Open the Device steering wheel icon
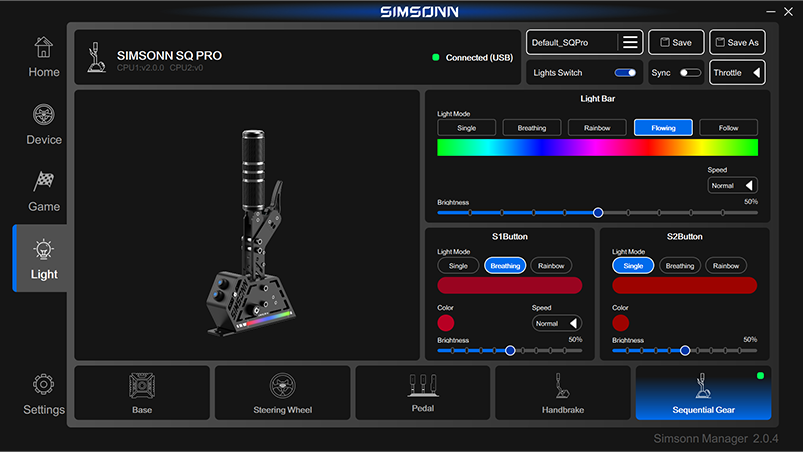This screenshot has height=452, width=803. (x=43, y=124)
